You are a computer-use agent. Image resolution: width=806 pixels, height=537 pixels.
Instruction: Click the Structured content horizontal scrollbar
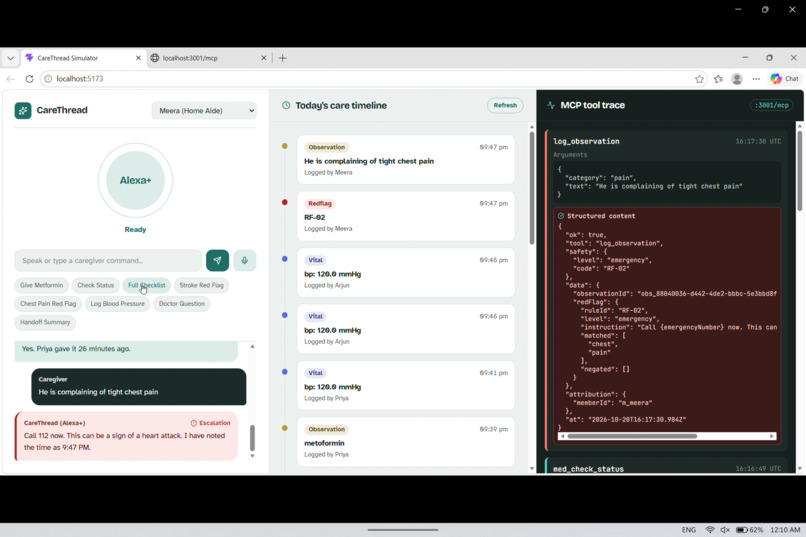tap(632, 436)
